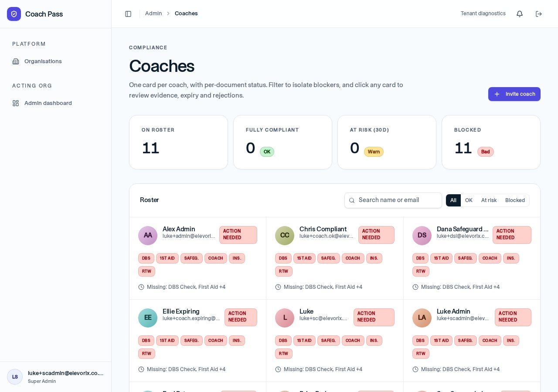Screen dimensions: 558x392
Task: Click the Organisations building icon
Action: 16,61
